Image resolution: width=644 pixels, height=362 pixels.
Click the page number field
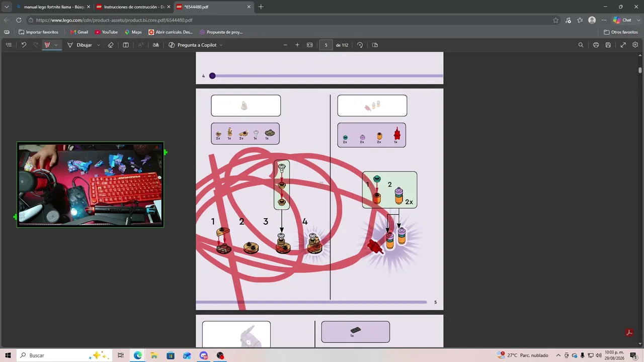pos(326,45)
